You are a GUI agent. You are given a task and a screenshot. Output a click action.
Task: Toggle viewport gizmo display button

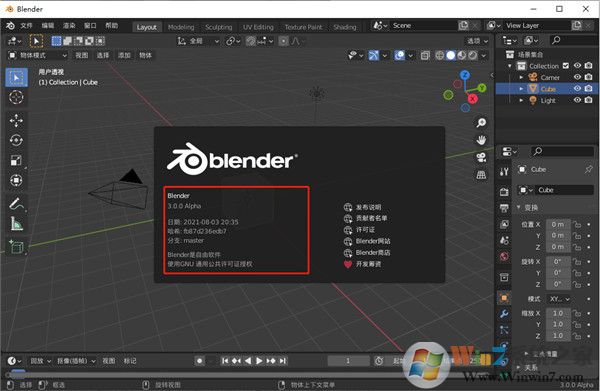click(x=373, y=56)
